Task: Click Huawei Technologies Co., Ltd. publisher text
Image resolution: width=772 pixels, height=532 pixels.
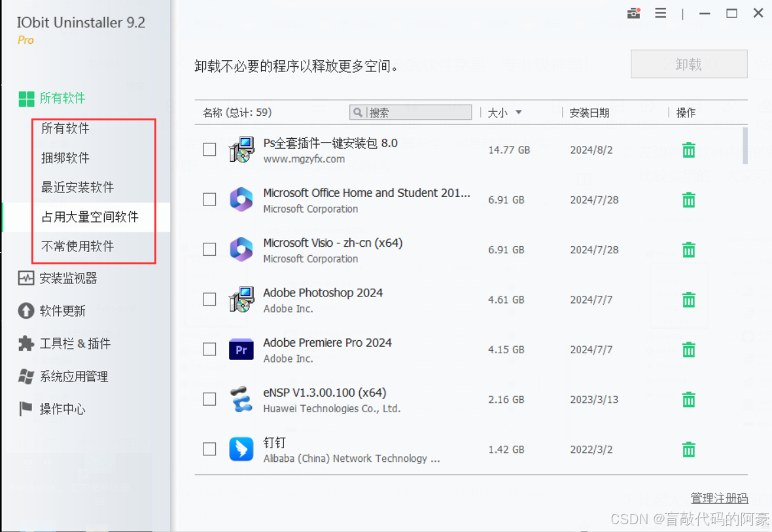Action: 332,408
